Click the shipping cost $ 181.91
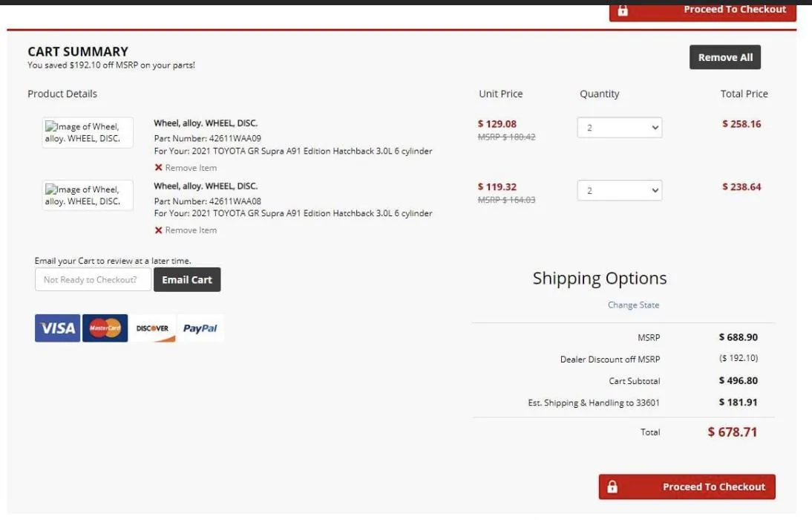Image resolution: width=812 pixels, height=520 pixels. [x=738, y=403]
